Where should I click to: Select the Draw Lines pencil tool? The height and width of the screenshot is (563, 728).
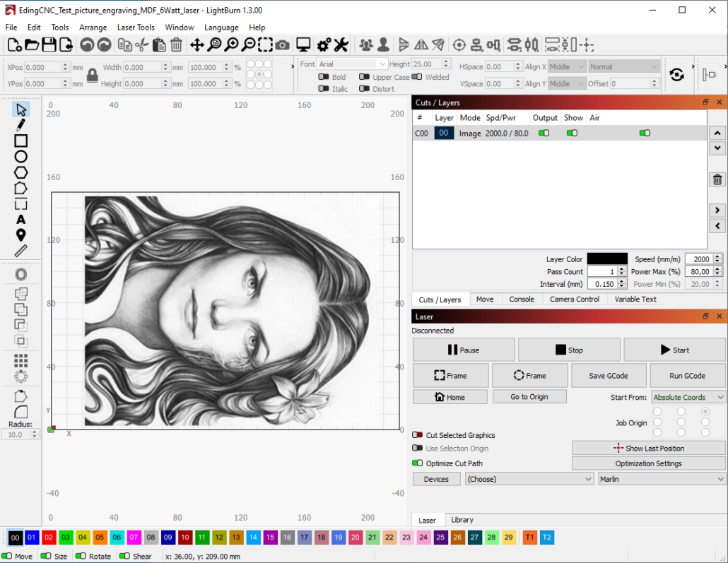coord(20,126)
